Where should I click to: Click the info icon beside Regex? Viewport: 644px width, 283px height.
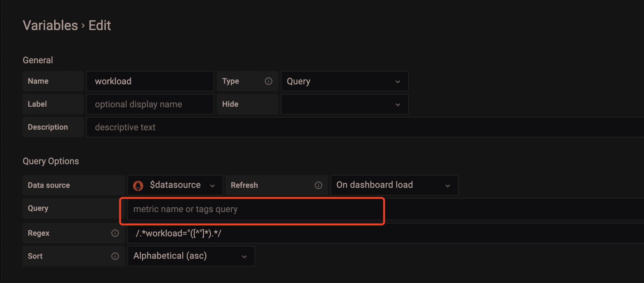(115, 233)
